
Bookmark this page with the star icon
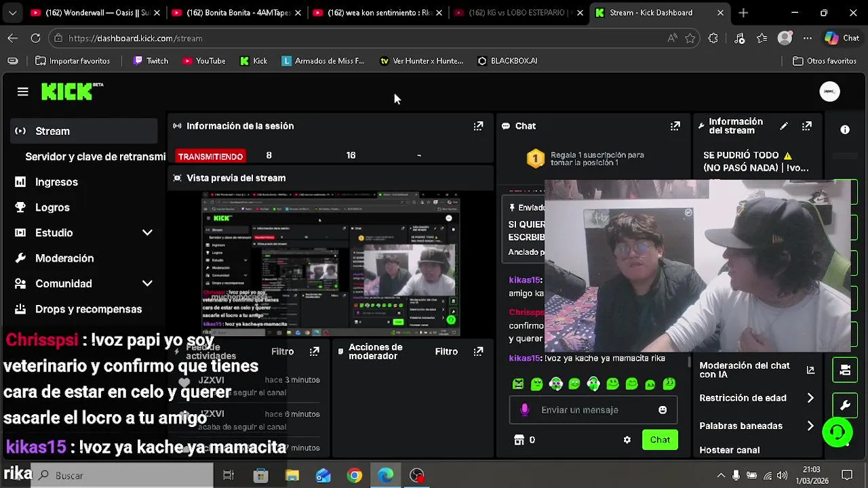(690, 39)
